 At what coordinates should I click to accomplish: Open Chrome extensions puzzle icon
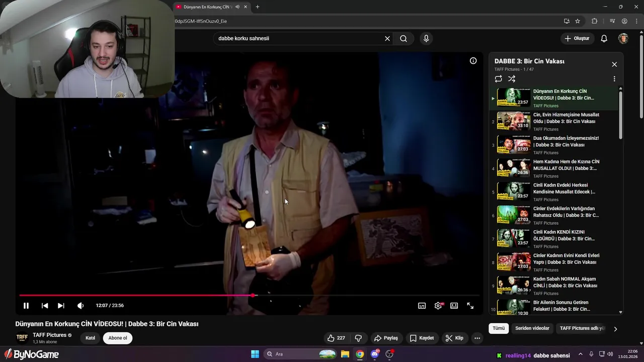coord(595,21)
